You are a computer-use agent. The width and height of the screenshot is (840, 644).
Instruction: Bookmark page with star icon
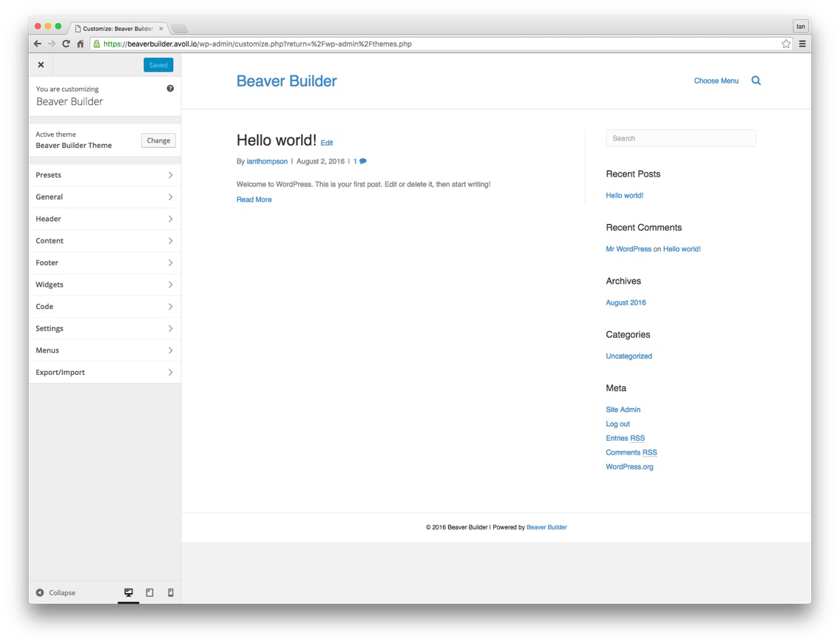coord(786,44)
